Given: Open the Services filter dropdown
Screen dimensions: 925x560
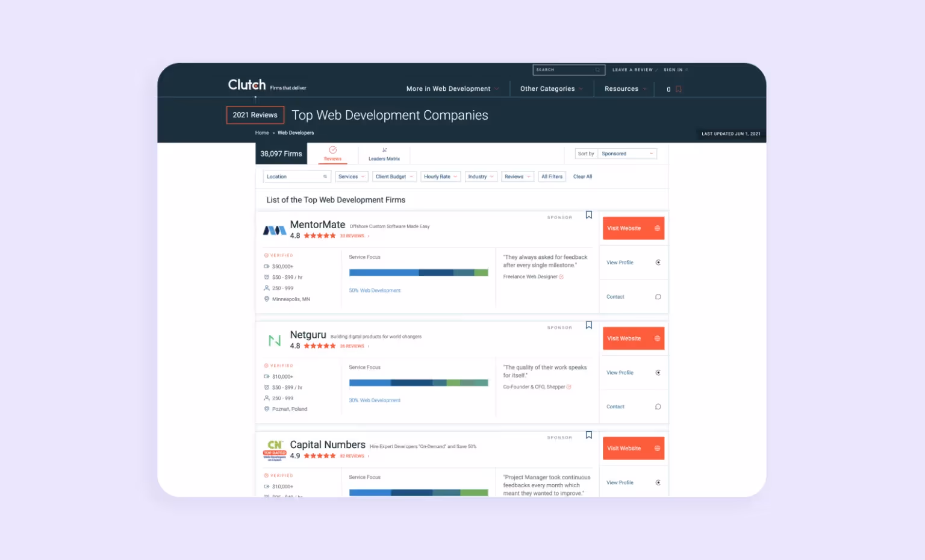Looking at the screenshot, I should 352,176.
